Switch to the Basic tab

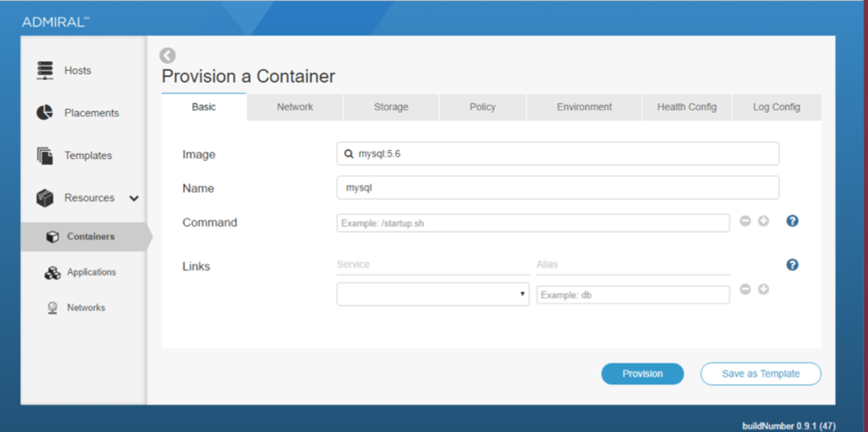pos(204,107)
